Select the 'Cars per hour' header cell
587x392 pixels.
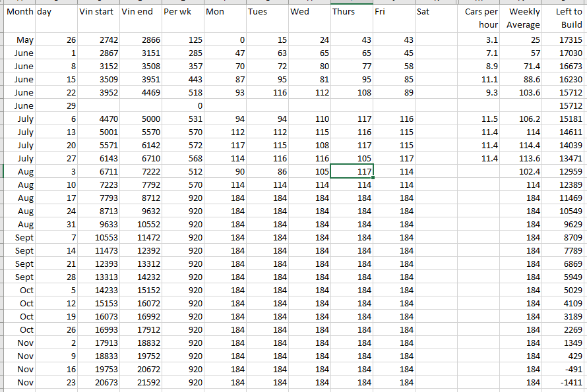[x=478, y=18]
